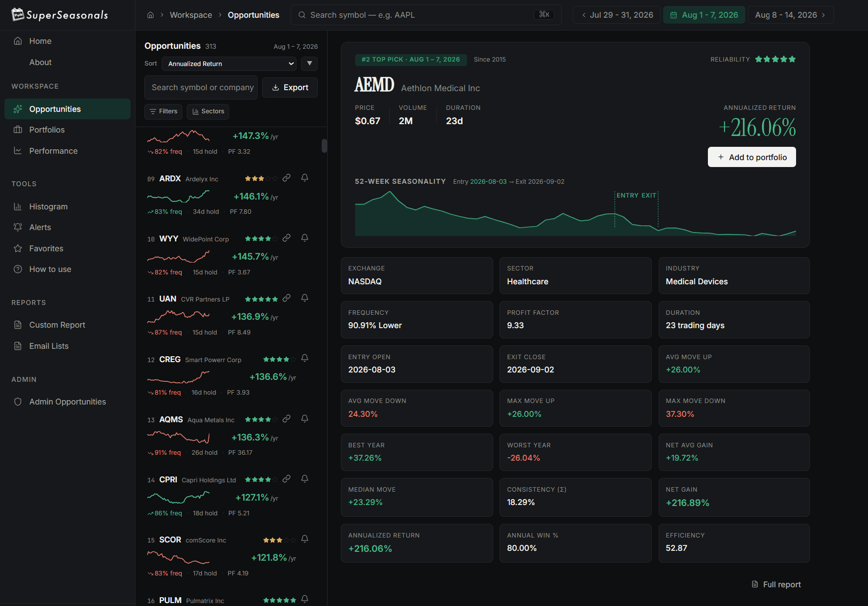Open the Home sidebar item
The width and height of the screenshot is (868, 606).
point(67,41)
